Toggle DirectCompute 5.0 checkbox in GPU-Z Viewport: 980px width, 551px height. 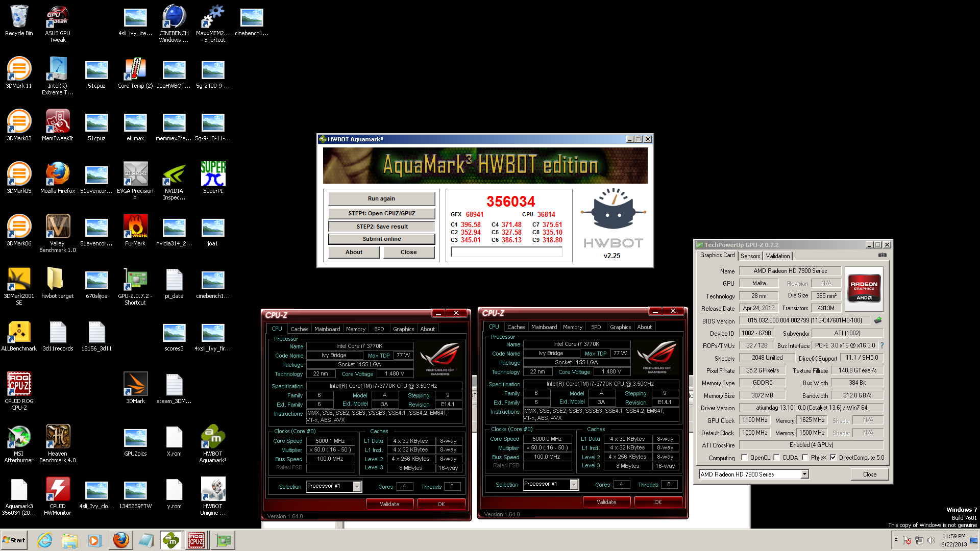[834, 458]
